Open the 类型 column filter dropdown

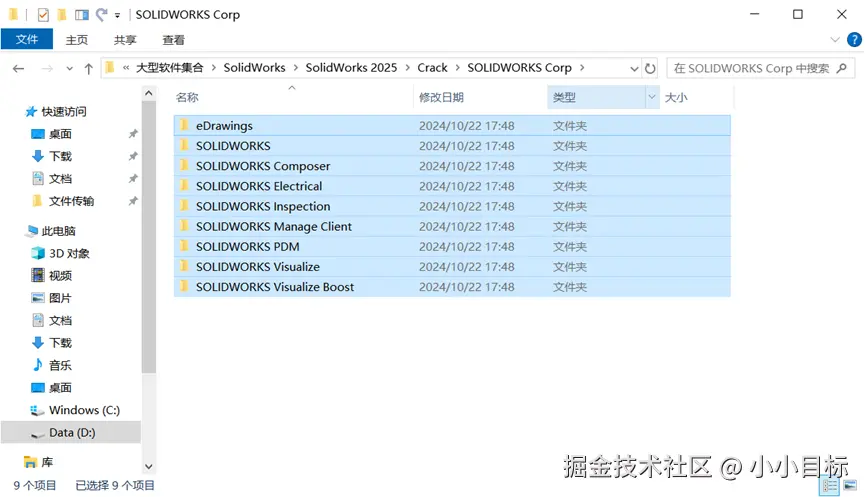(x=652, y=97)
